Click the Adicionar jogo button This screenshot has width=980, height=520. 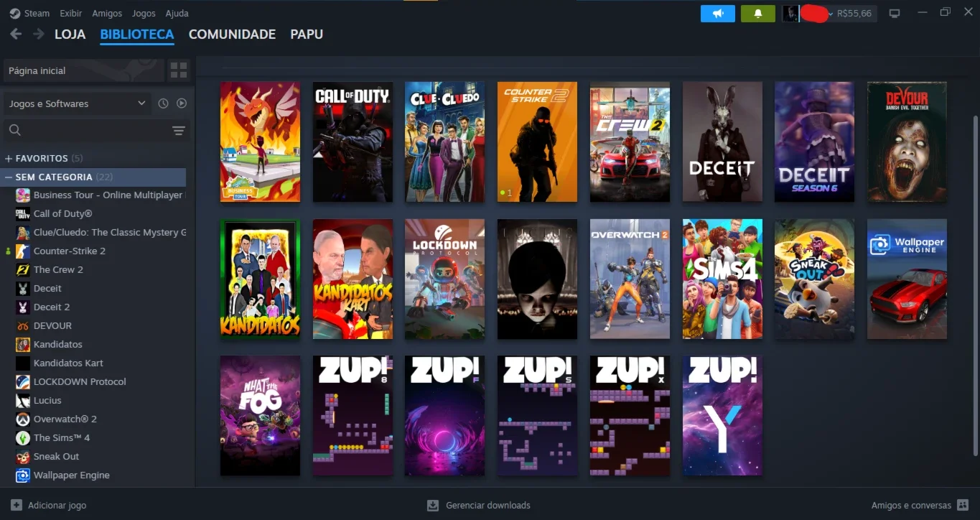pos(49,505)
